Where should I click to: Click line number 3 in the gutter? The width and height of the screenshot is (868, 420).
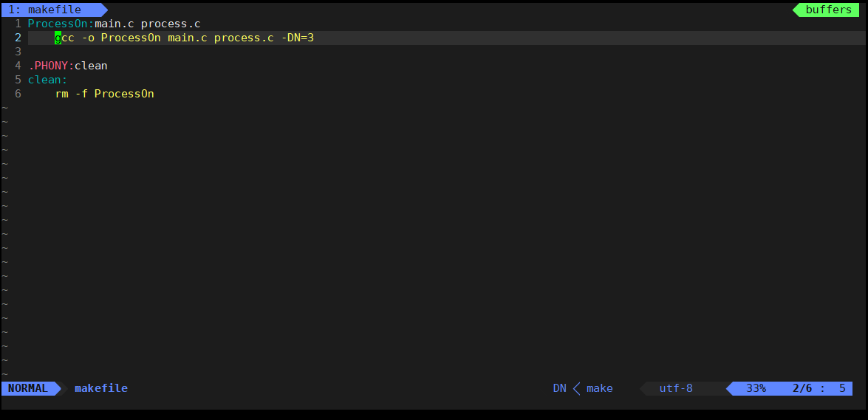tap(18, 52)
